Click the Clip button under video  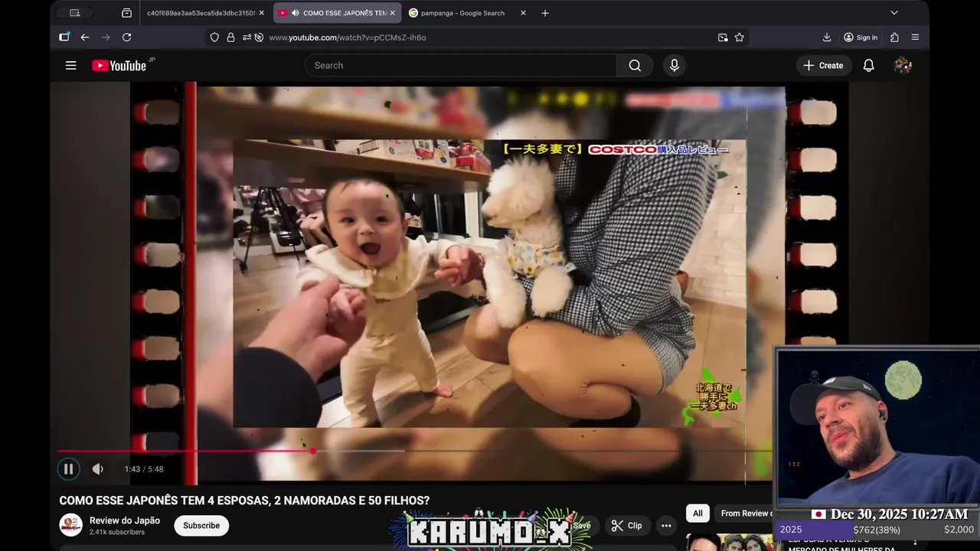coord(627,526)
